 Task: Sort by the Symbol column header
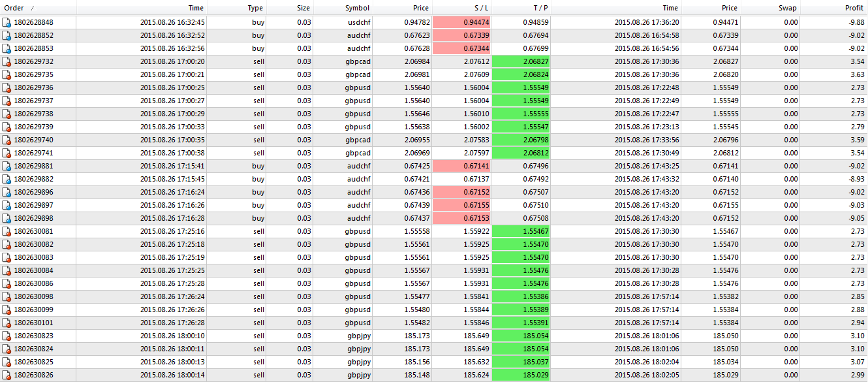coord(343,8)
